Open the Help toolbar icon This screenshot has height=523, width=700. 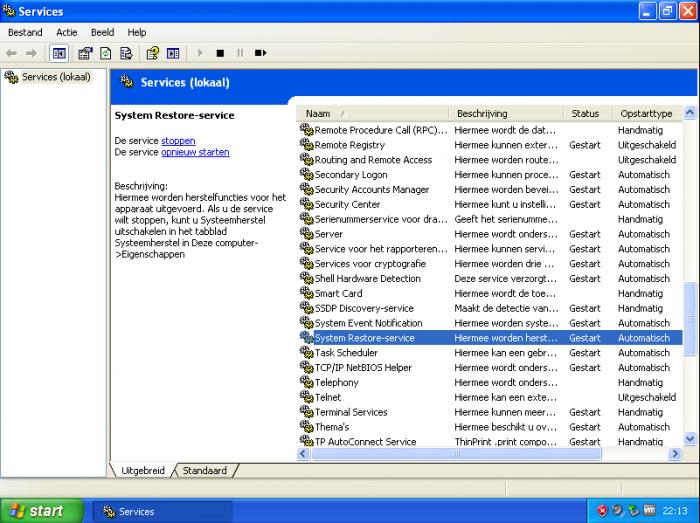pos(152,54)
